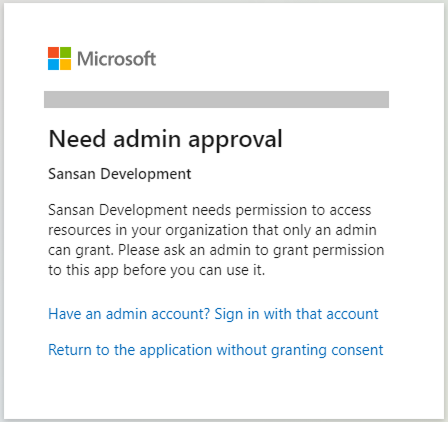This screenshot has height=422, width=448.
Task: Select 'Sign in with that account' link text
Action: tap(296, 314)
